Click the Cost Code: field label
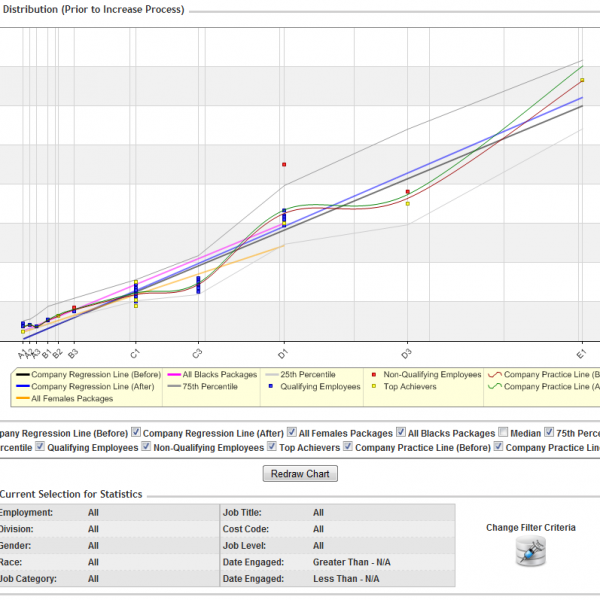The height and width of the screenshot is (600, 600). (x=246, y=529)
